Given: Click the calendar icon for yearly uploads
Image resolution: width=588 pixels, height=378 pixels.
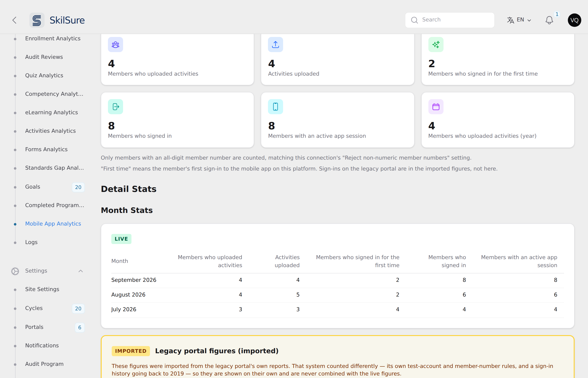Looking at the screenshot, I should (x=436, y=106).
